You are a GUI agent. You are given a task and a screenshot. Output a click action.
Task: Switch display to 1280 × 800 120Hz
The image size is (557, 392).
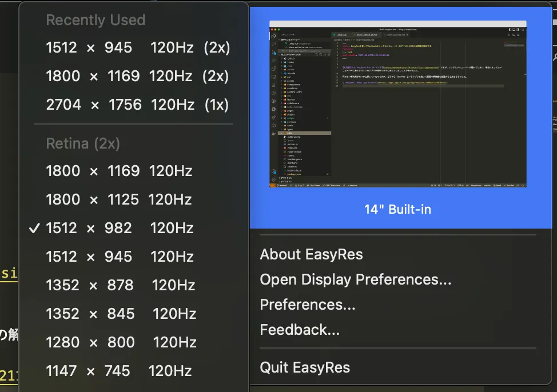[120, 342]
